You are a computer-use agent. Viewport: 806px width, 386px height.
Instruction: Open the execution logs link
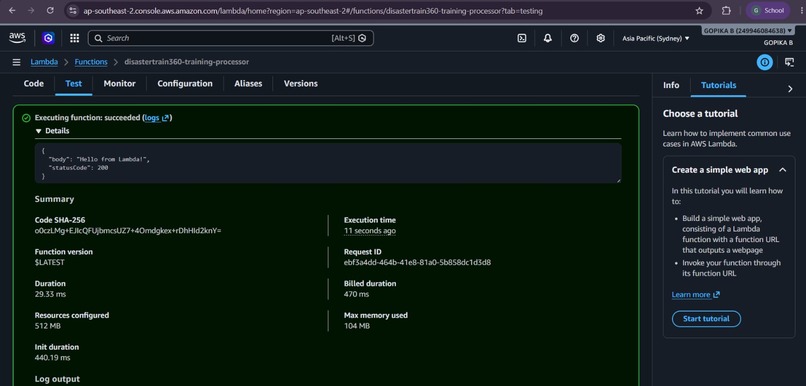click(x=157, y=118)
